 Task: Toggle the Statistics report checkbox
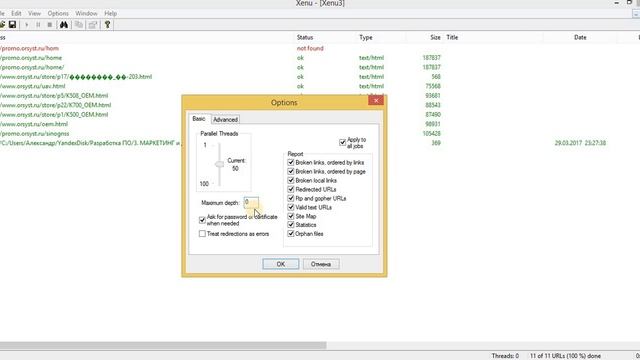pos(291,225)
